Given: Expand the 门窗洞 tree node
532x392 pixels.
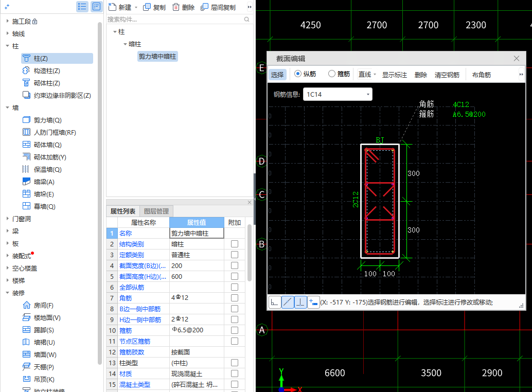Looking at the screenshot, I should pyautogui.click(x=8, y=219).
